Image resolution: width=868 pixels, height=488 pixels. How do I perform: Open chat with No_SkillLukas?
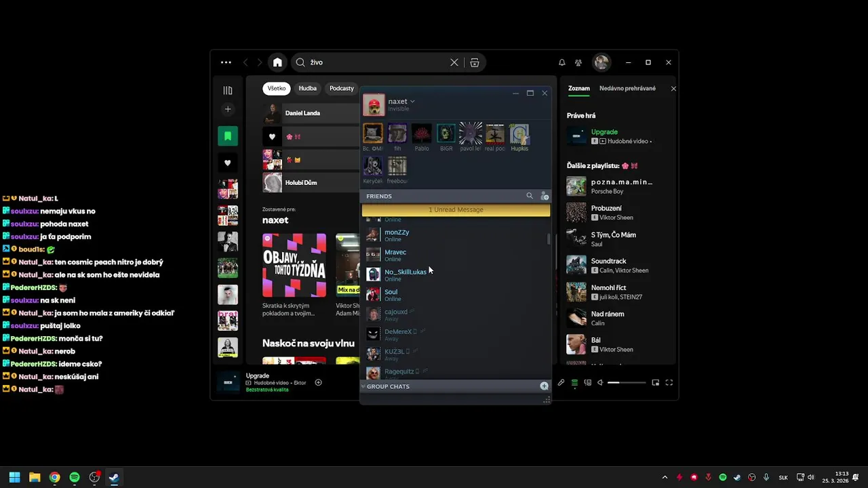(456, 274)
